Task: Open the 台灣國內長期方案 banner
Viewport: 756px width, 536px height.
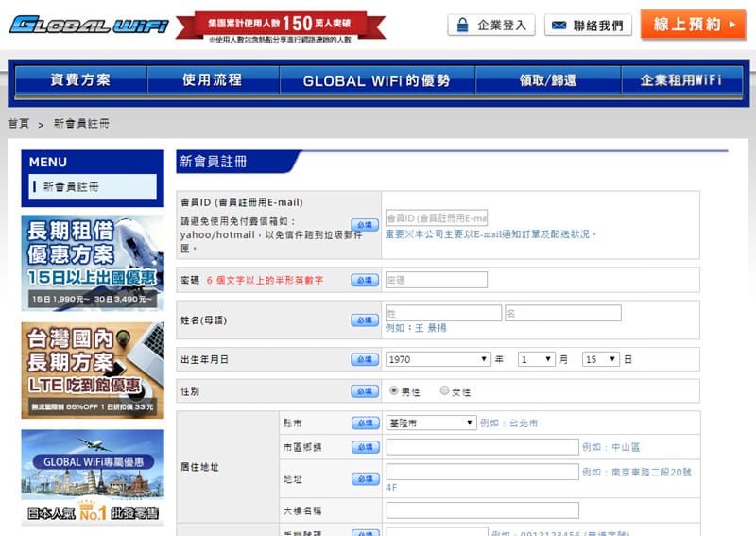Action: tap(93, 370)
